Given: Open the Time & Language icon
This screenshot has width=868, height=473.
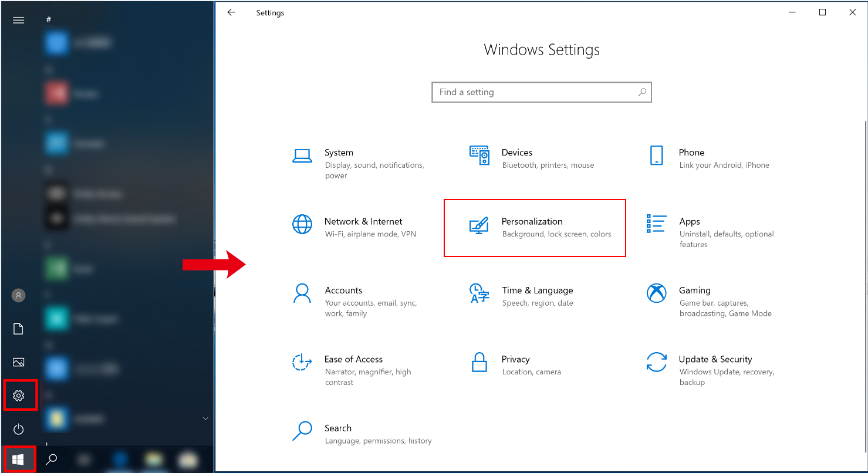Looking at the screenshot, I should click(x=479, y=293).
